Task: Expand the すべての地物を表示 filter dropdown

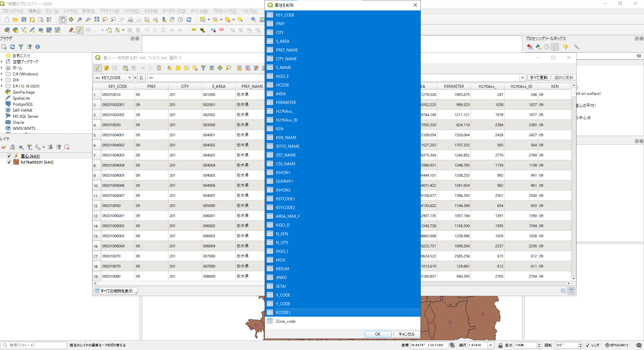Action: coord(116,291)
